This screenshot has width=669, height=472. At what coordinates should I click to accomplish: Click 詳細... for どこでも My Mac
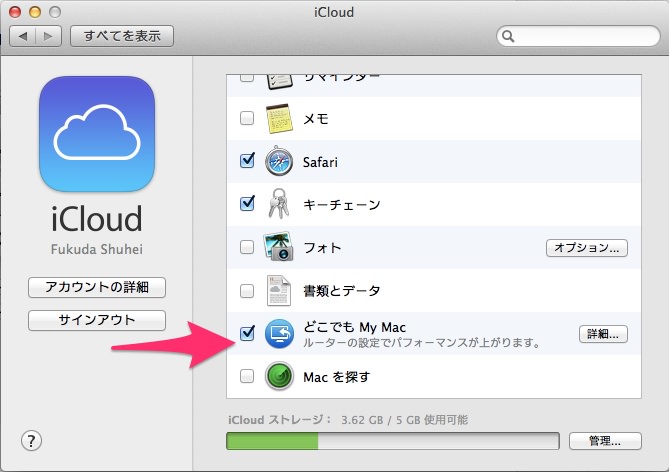603,334
